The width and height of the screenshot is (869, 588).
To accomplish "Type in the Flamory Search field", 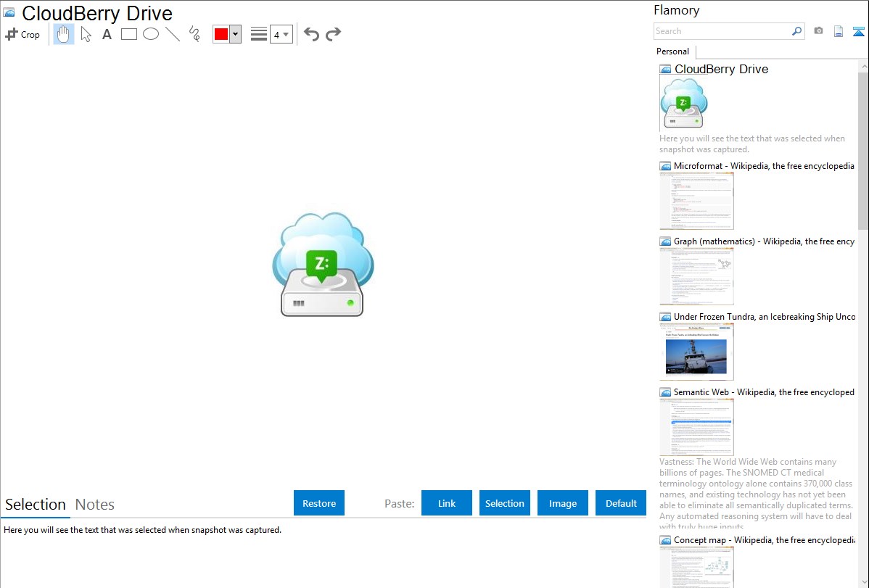I will (722, 31).
